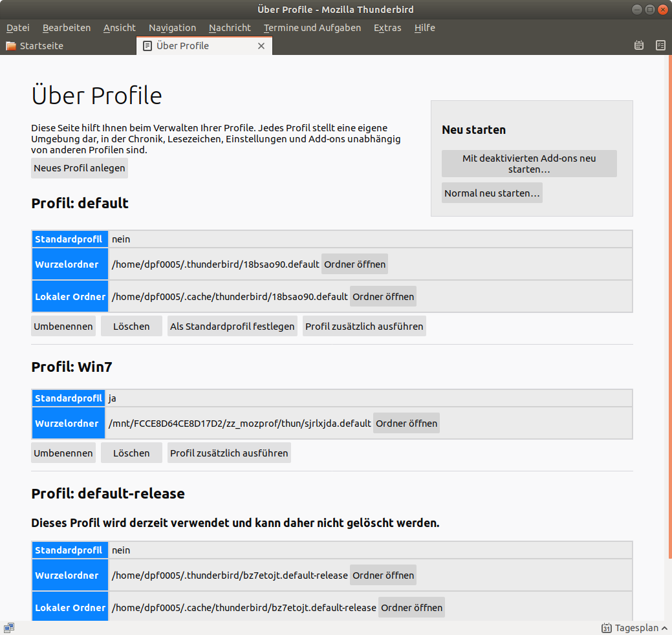This screenshot has height=635, width=672.
Task: Delete the default profile
Action: click(x=131, y=326)
